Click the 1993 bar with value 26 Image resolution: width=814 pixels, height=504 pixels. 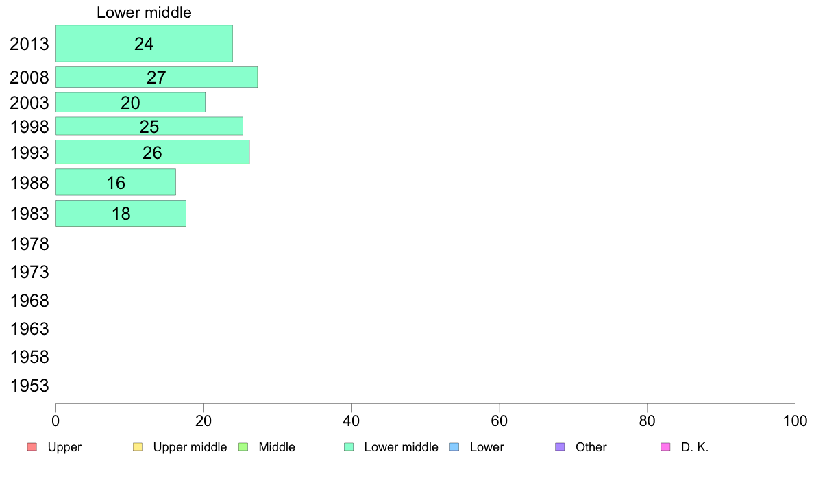coord(153,152)
